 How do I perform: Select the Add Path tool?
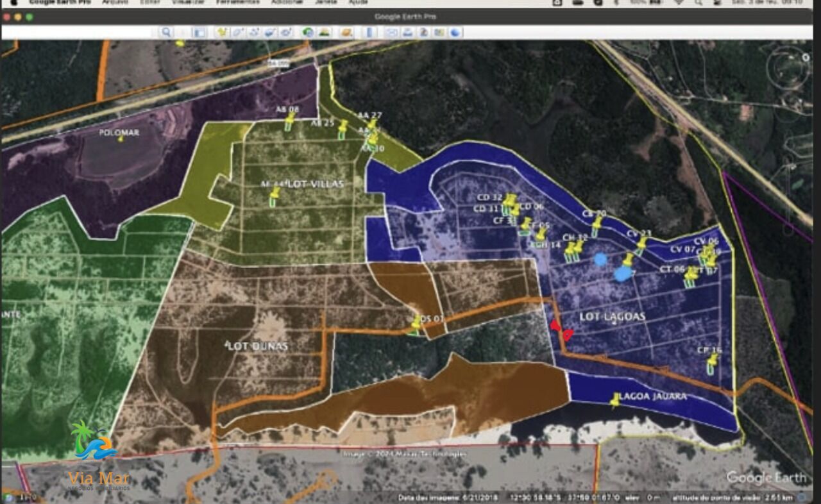254,32
